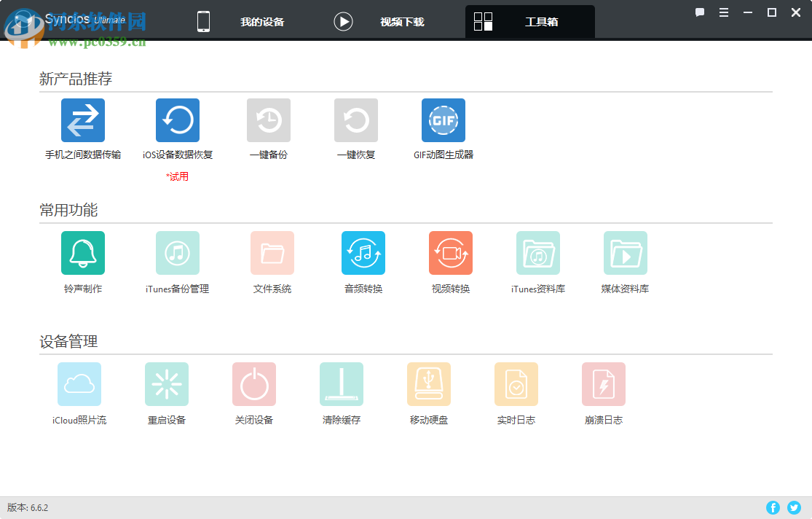This screenshot has width=812, height=519.
Task: Browse the 文件系统 file system
Action: tap(272, 252)
